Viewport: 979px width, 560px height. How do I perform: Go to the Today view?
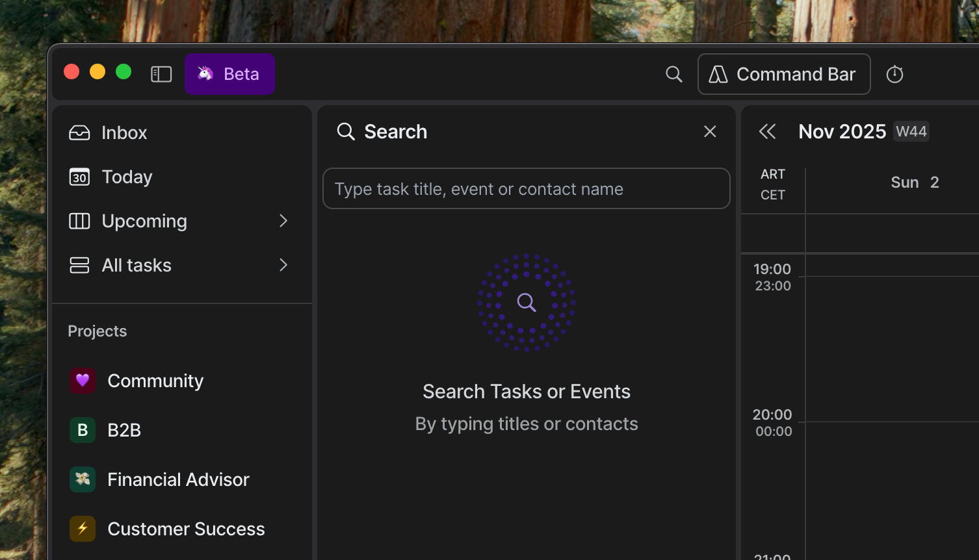pyautogui.click(x=127, y=177)
